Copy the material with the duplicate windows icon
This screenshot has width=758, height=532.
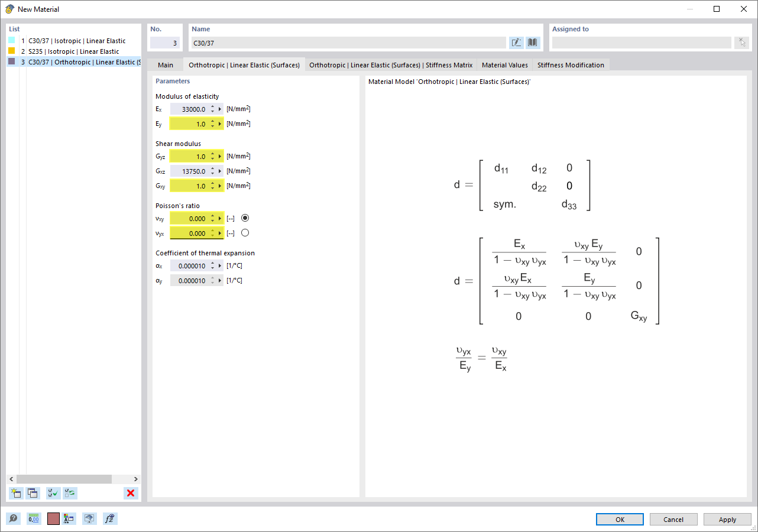tap(32, 493)
